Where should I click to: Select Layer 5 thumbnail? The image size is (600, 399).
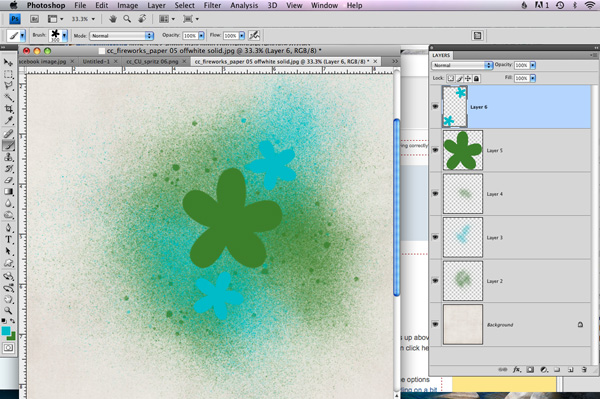463,150
